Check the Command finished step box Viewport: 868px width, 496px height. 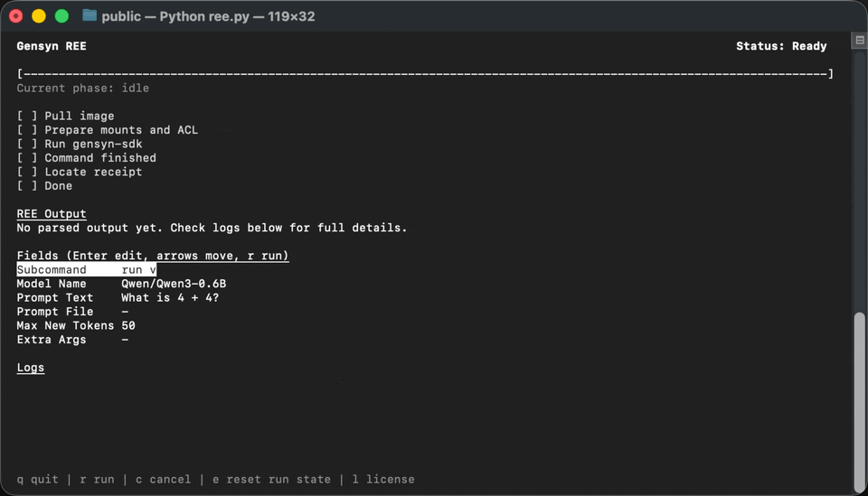pos(28,158)
